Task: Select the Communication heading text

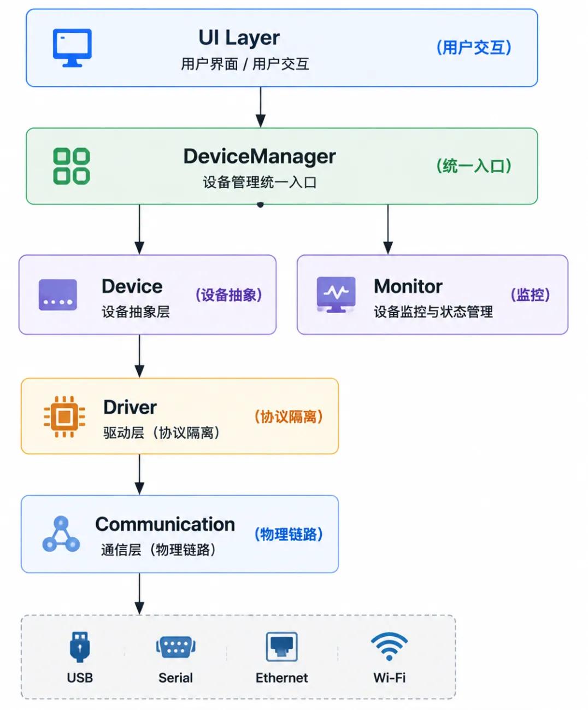Action: pyautogui.click(x=165, y=525)
